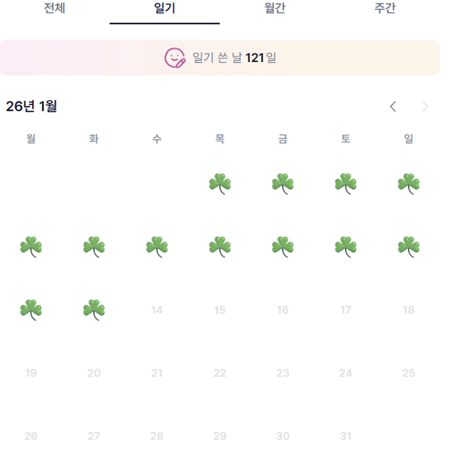450x476 pixels.
Task: View the clover diary for Monday, January 12
Action: tap(31, 310)
